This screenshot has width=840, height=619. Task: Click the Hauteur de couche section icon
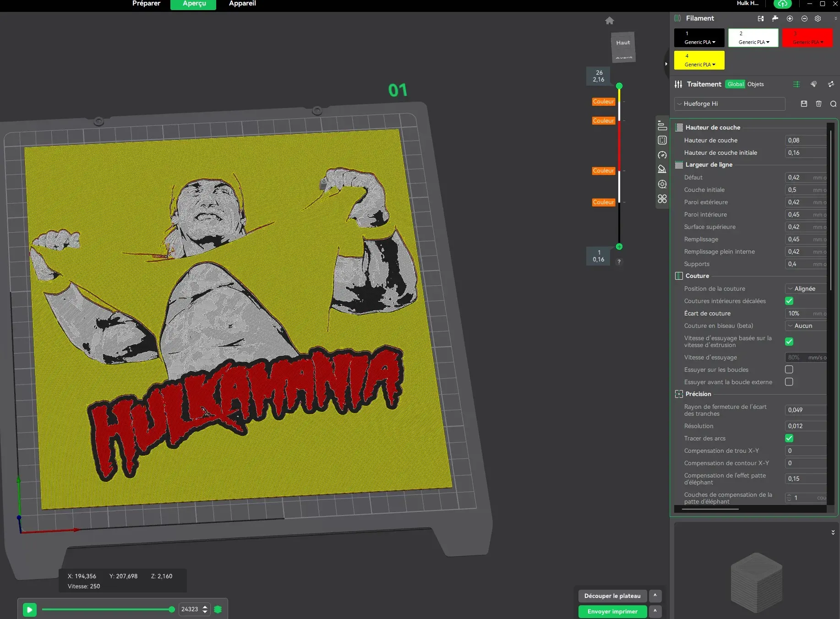[679, 128]
